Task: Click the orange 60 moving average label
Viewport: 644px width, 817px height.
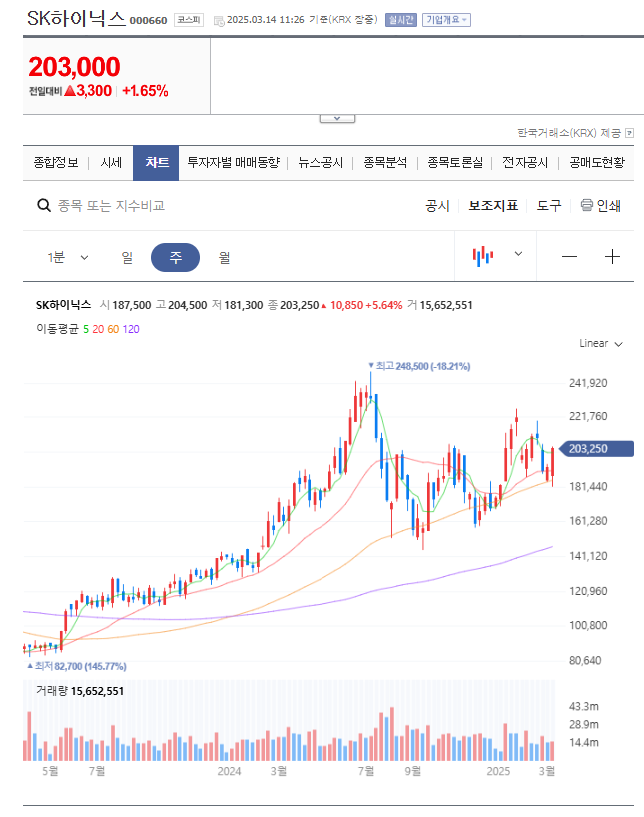Action: pos(113,329)
